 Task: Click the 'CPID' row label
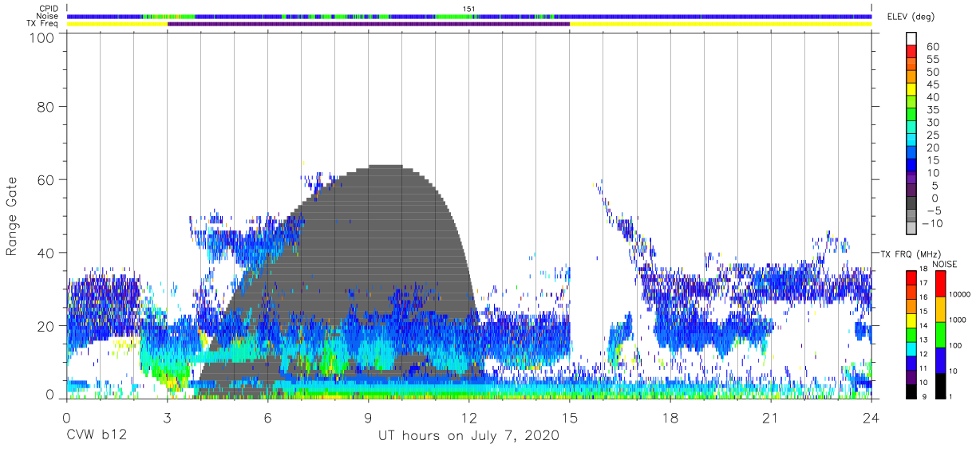(48, 8)
